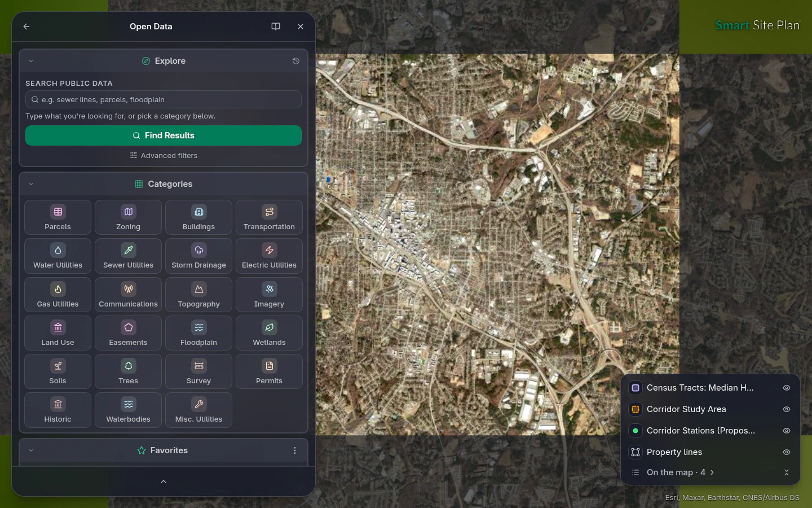The width and height of the screenshot is (812, 508).
Task: Choose the Transportation category
Action: (269, 217)
